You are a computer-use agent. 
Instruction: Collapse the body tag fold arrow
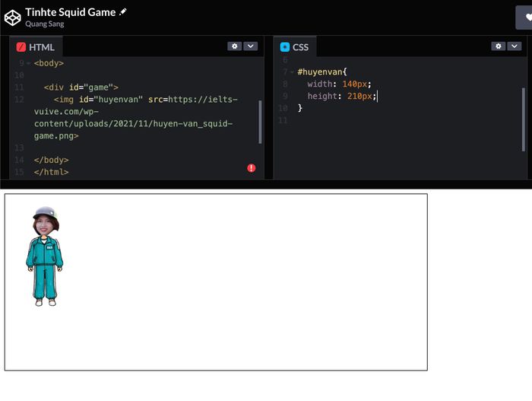click(29, 63)
